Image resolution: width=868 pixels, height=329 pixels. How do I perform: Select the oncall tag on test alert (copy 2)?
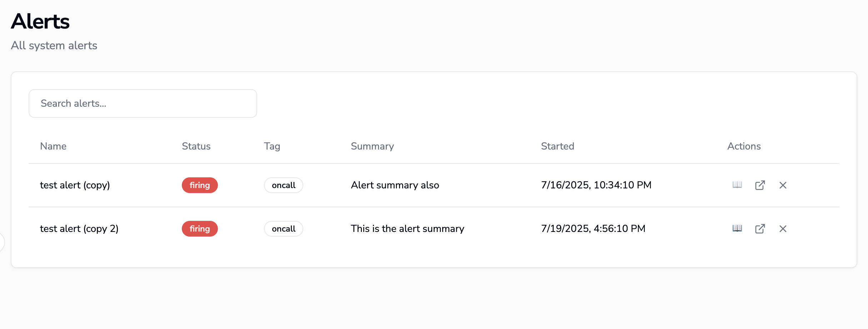pyautogui.click(x=284, y=229)
